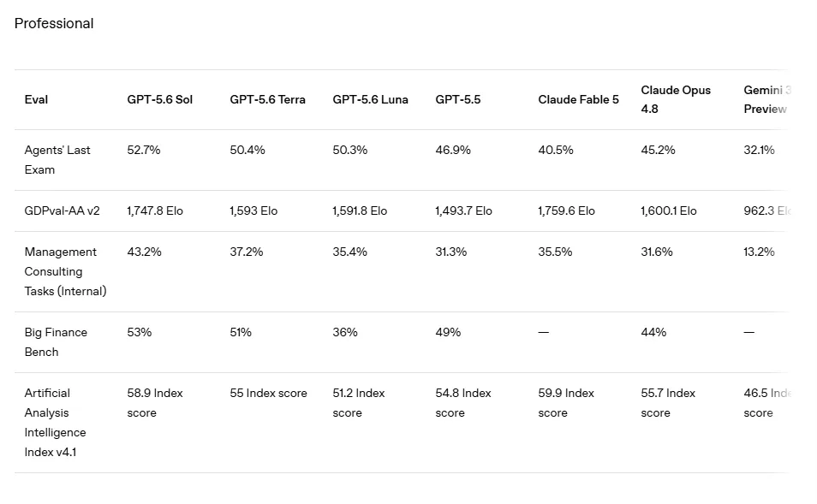Click the 59.9 Index score cell
The height and width of the screenshot is (504, 817).
tap(566, 403)
